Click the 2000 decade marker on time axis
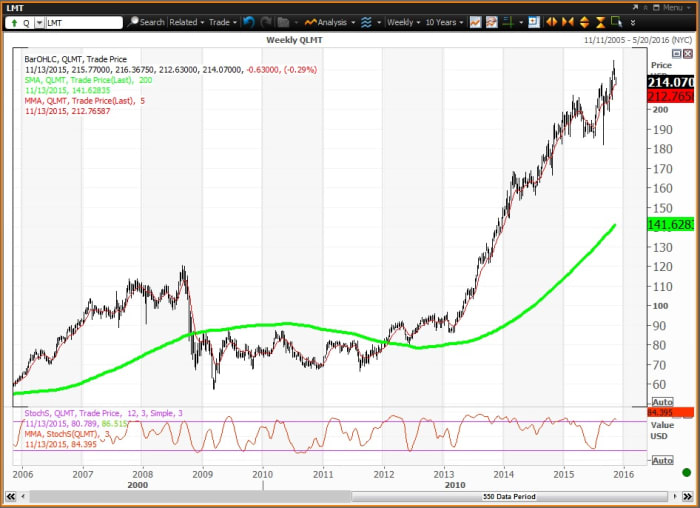 coord(138,485)
